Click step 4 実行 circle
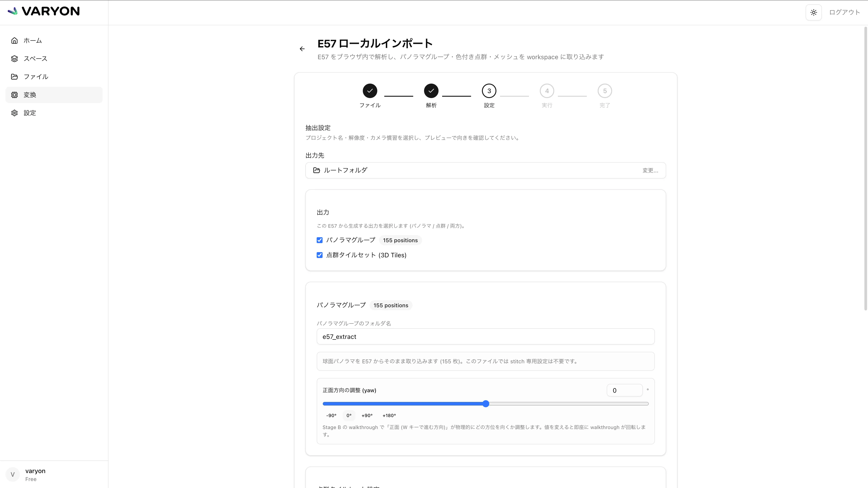The image size is (868, 488). click(547, 91)
